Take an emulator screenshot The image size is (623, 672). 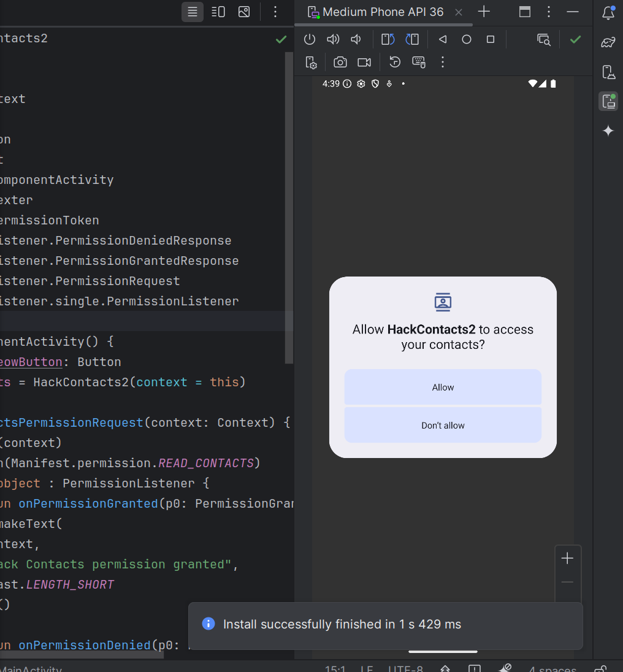click(340, 62)
